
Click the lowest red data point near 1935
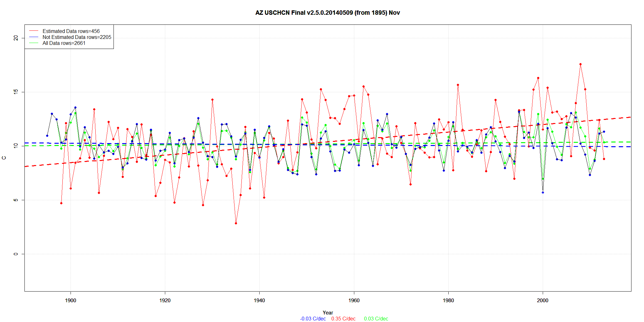(236, 223)
